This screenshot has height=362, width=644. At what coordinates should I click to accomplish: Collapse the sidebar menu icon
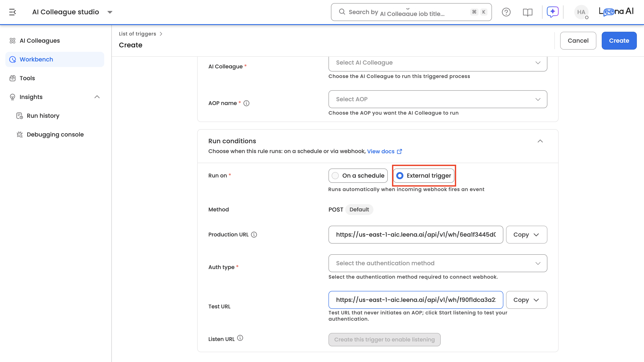pos(13,12)
